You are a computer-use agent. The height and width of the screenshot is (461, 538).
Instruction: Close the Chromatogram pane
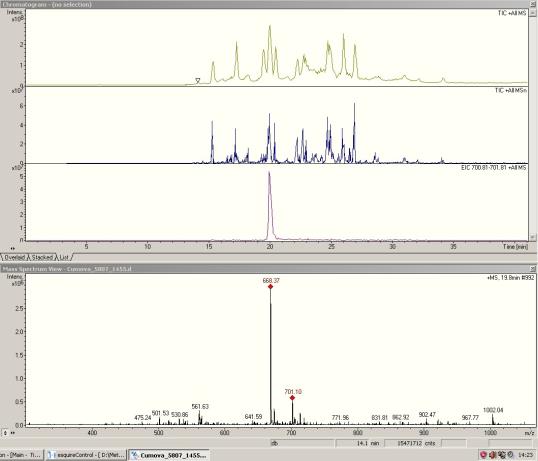coord(533,4)
